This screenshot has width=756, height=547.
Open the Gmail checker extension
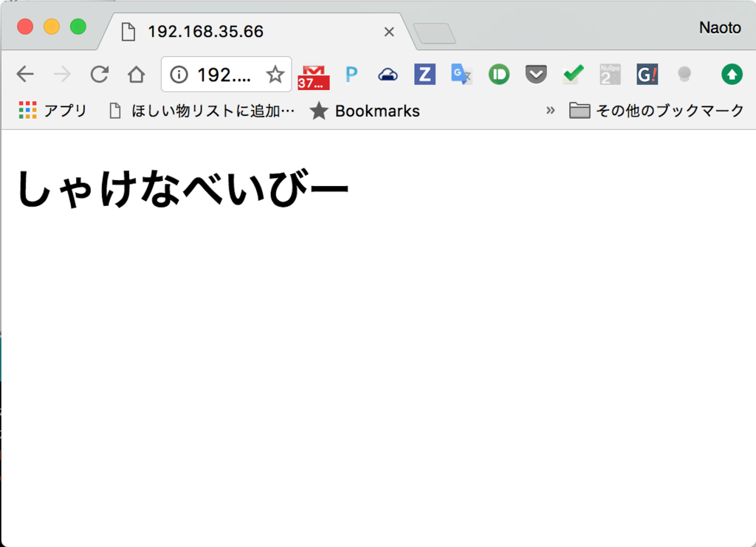[313, 77]
